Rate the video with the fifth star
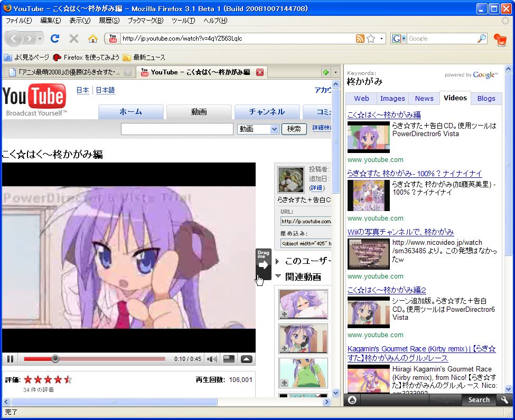This screenshot has height=420, width=515. coord(68,380)
